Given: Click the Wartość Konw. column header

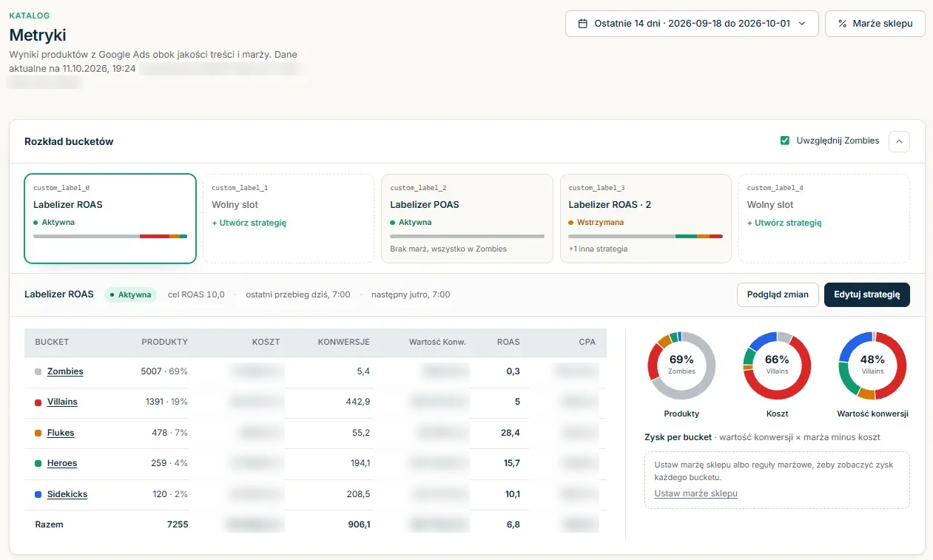Looking at the screenshot, I should tap(437, 342).
